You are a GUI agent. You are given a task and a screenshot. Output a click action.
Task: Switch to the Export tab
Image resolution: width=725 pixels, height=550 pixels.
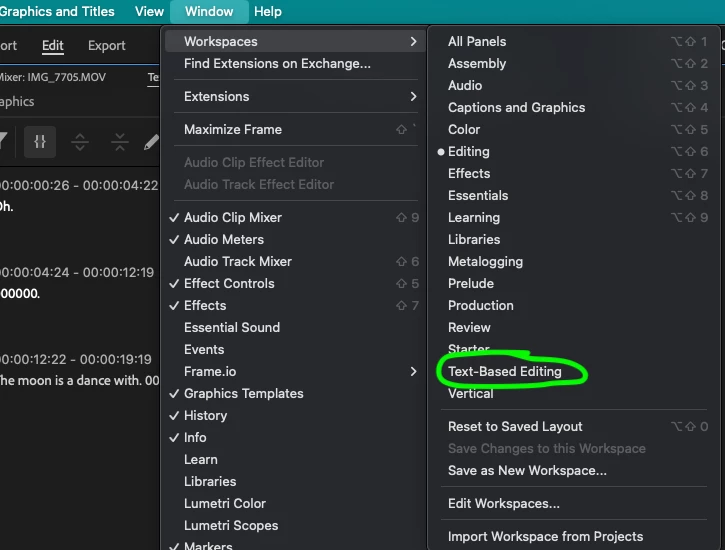pos(107,46)
